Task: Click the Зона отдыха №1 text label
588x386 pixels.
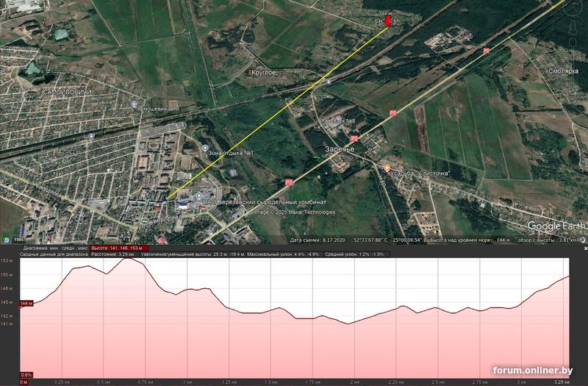Action: coord(231,153)
